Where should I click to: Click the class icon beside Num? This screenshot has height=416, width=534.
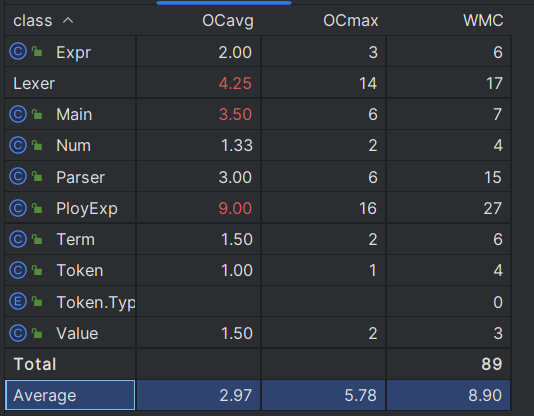[x=18, y=145]
